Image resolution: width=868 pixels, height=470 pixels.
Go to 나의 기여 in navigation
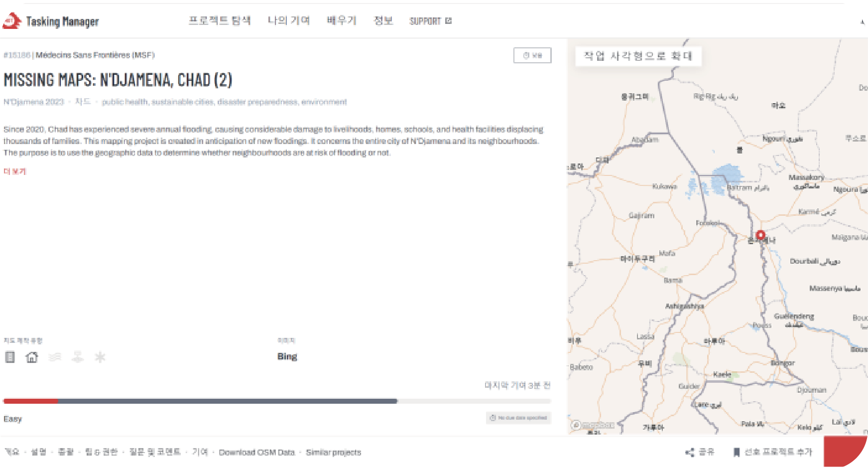[x=289, y=20]
